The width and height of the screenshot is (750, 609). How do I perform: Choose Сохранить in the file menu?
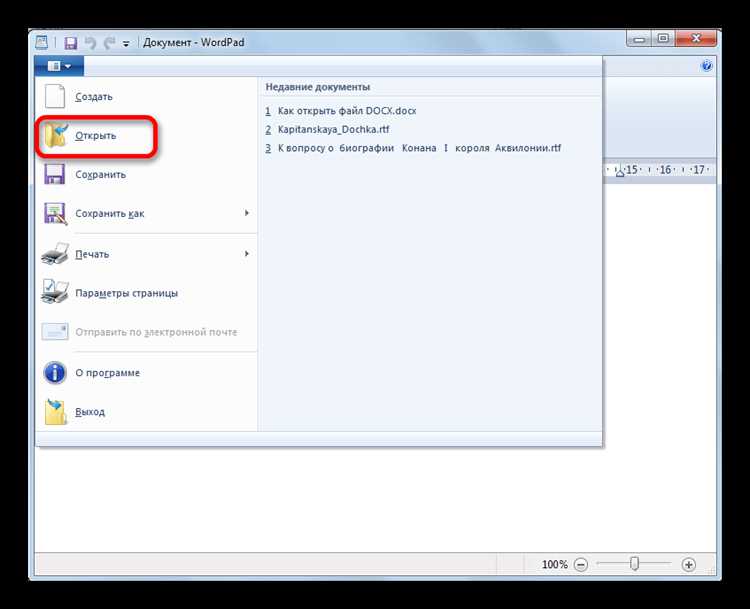click(146, 175)
